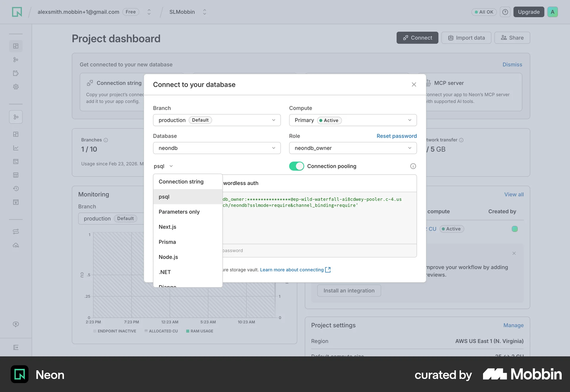Click the ALLOCATED CU legend entry

161,331
